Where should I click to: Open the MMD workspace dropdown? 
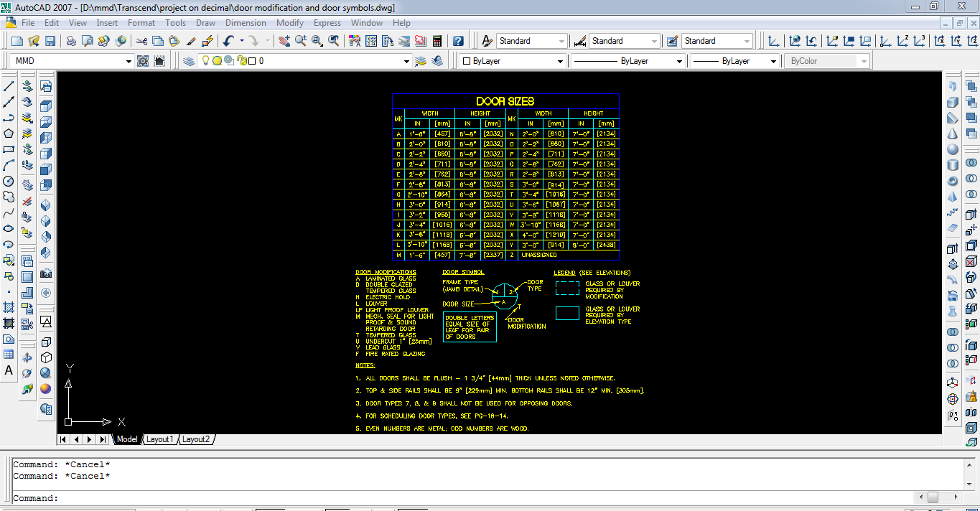pos(129,62)
